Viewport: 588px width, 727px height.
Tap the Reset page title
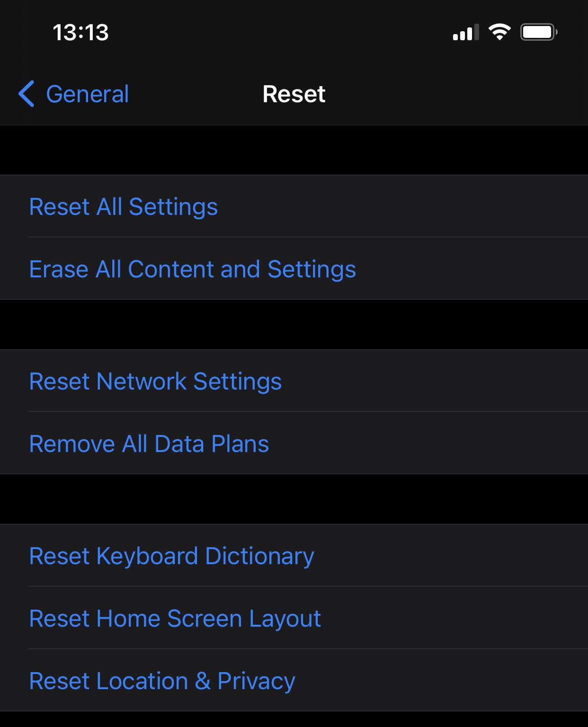click(x=294, y=94)
